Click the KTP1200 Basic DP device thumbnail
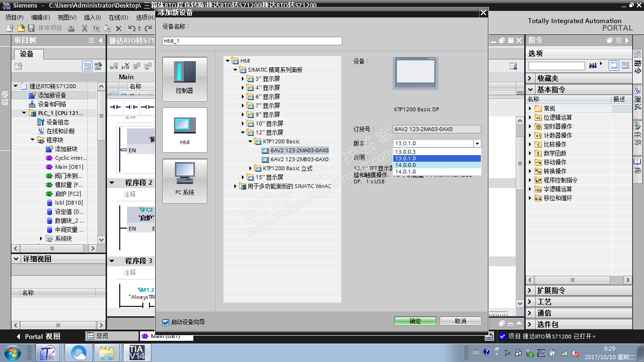Viewport: 644px width, 362px height. pos(416,74)
